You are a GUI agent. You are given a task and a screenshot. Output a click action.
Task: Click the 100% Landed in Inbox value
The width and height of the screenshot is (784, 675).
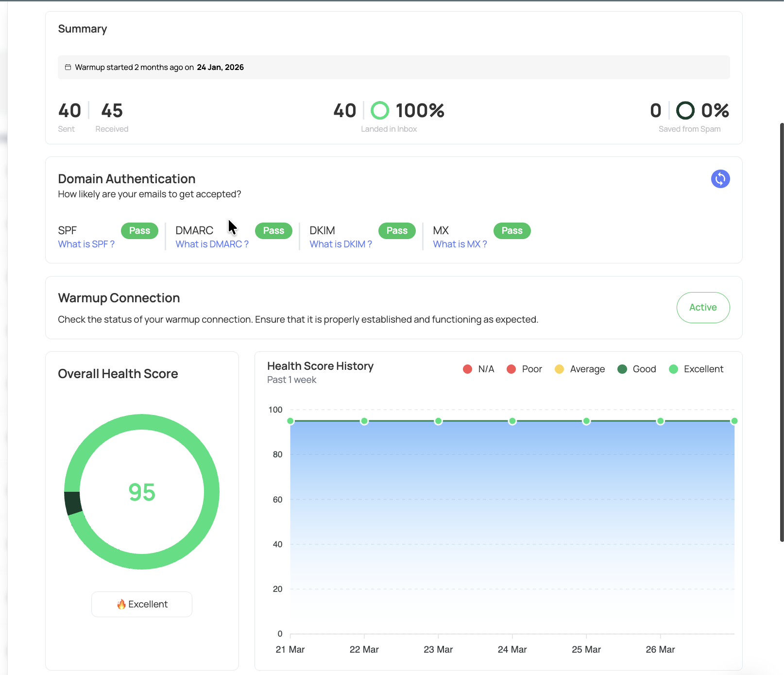tap(420, 110)
